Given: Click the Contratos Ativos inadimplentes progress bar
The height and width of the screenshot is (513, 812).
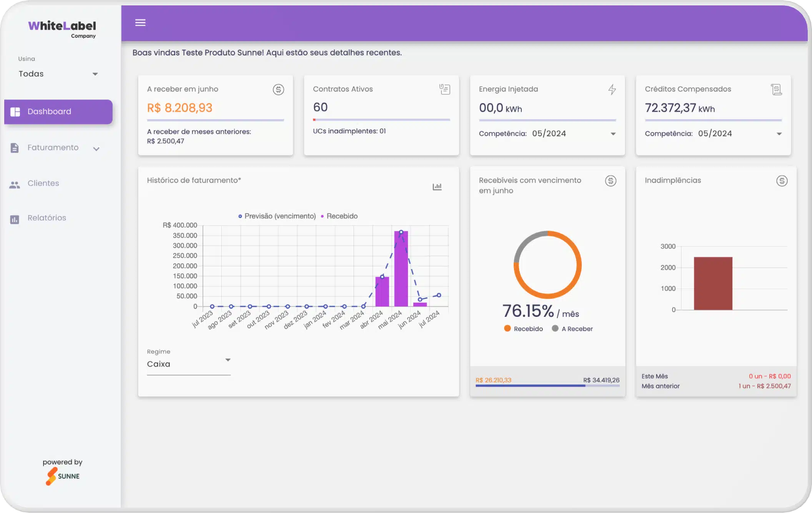Looking at the screenshot, I should click(381, 120).
